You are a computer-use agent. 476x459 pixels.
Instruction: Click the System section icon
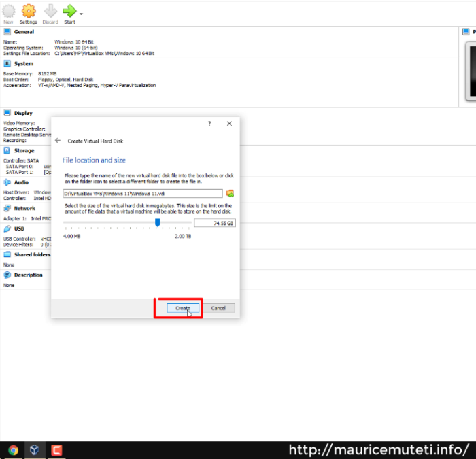pos(7,63)
